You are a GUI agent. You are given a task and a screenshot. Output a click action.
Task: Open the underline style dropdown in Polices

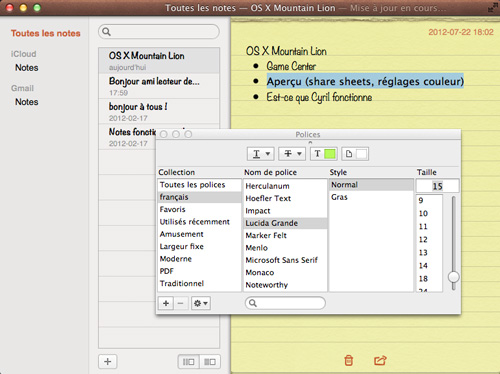tap(261, 154)
